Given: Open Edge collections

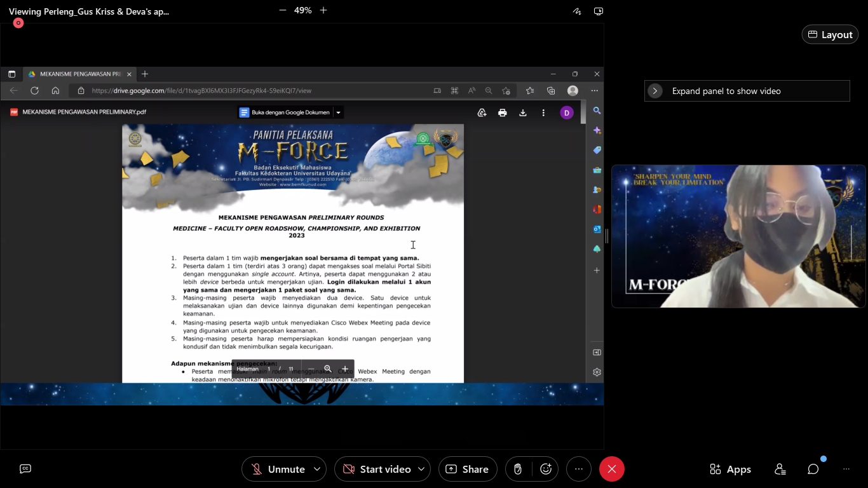Looking at the screenshot, I should (x=551, y=91).
